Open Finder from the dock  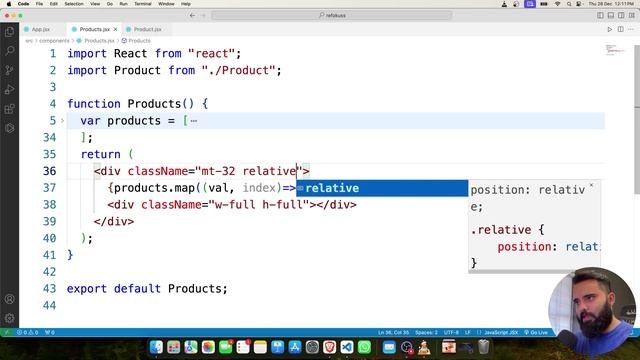click(x=156, y=347)
